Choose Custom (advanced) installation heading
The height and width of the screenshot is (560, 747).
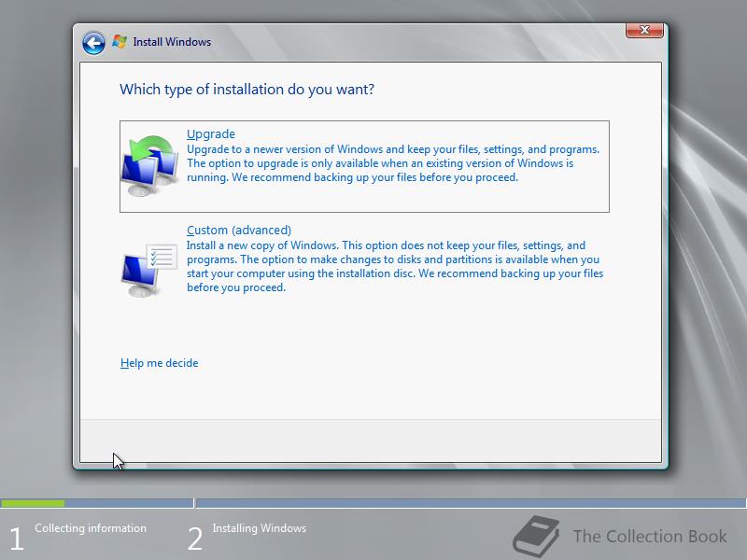[239, 230]
